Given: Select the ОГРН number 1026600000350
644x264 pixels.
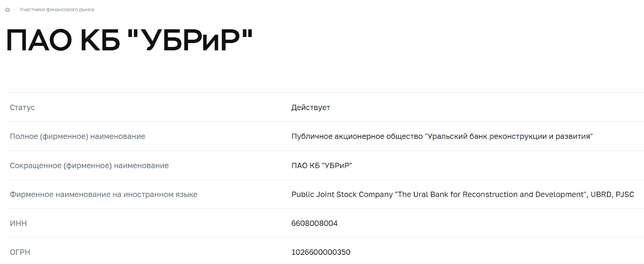Looking at the screenshot, I should (x=321, y=252).
